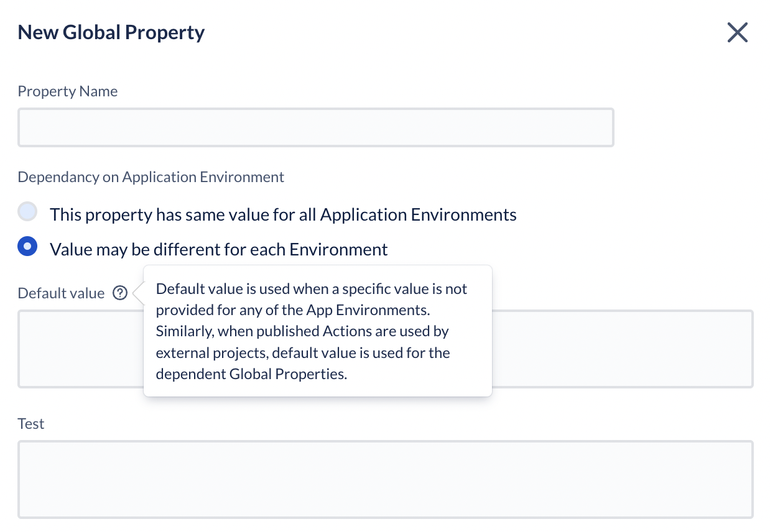Click the Property Name label
The height and width of the screenshot is (532, 770).
pos(67,91)
